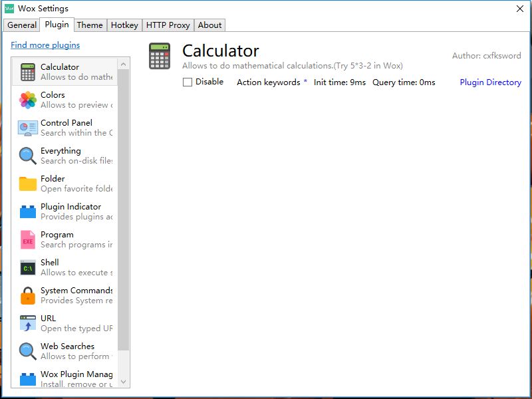Click the Program plugin EXE icon
Image resolution: width=532 pixels, height=399 pixels.
click(x=28, y=239)
